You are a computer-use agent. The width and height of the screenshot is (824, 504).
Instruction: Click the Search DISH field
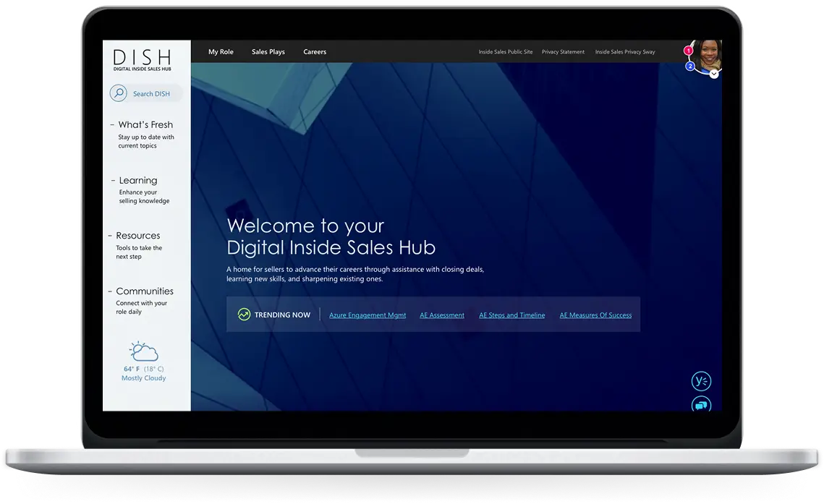(151, 93)
